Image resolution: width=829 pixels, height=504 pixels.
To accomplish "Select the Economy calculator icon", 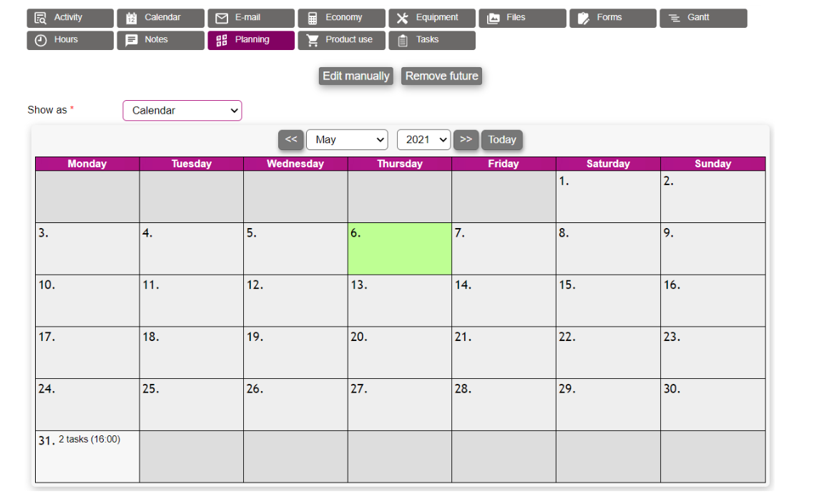I will [x=313, y=18].
